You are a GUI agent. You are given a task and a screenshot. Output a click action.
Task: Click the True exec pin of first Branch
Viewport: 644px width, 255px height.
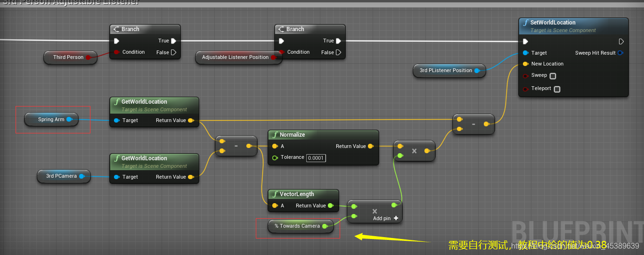[x=173, y=41]
